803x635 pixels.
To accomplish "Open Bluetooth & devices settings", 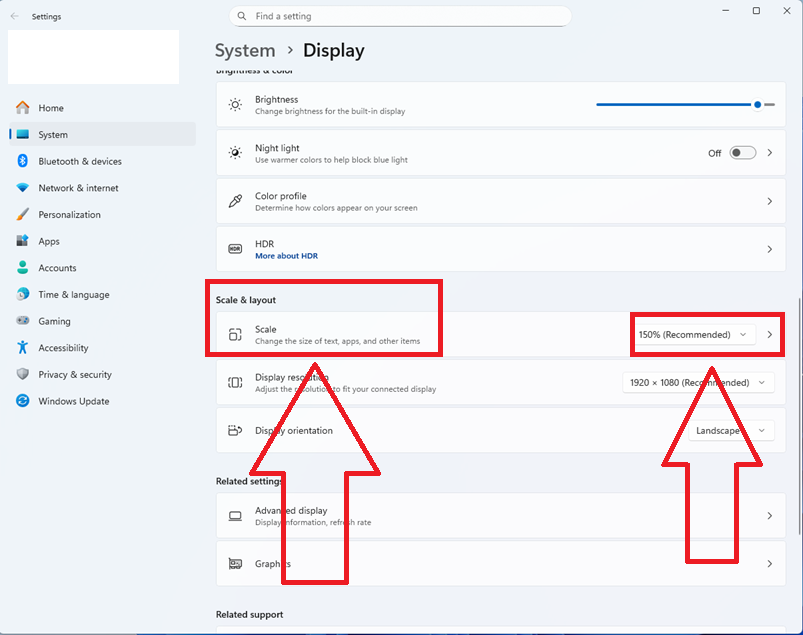I will (102, 161).
